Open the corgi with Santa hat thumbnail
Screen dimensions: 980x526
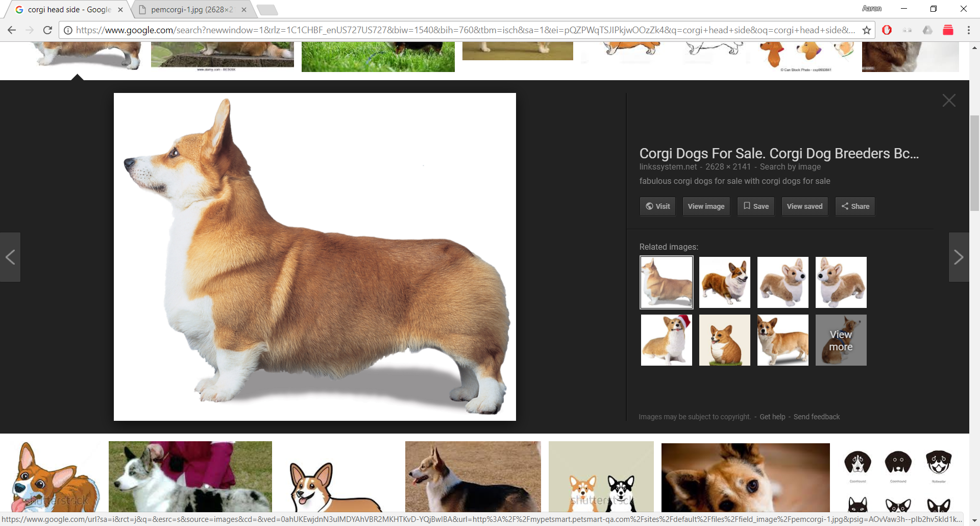[667, 340]
